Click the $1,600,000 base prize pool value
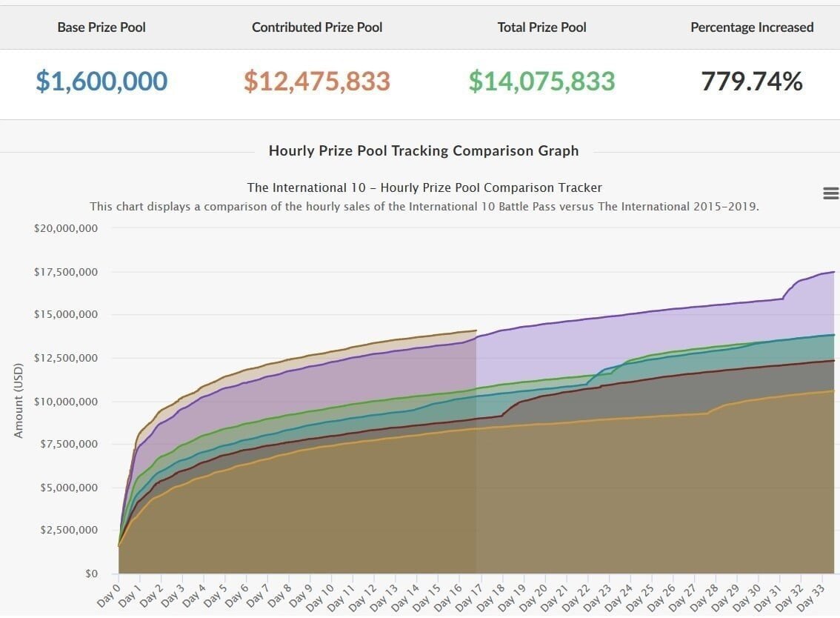This screenshot has width=840, height=618. click(101, 82)
